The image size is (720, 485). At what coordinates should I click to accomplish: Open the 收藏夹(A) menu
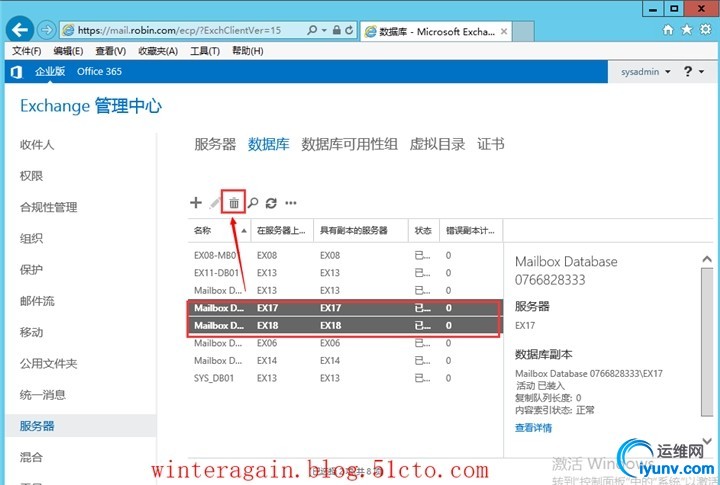coord(158,51)
